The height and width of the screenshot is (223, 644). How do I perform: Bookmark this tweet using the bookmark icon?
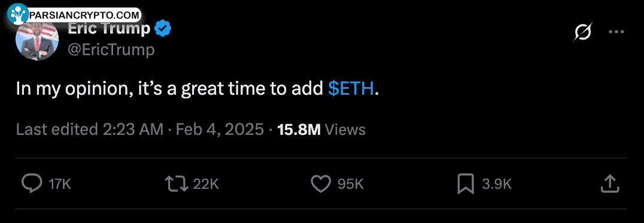pos(466,184)
